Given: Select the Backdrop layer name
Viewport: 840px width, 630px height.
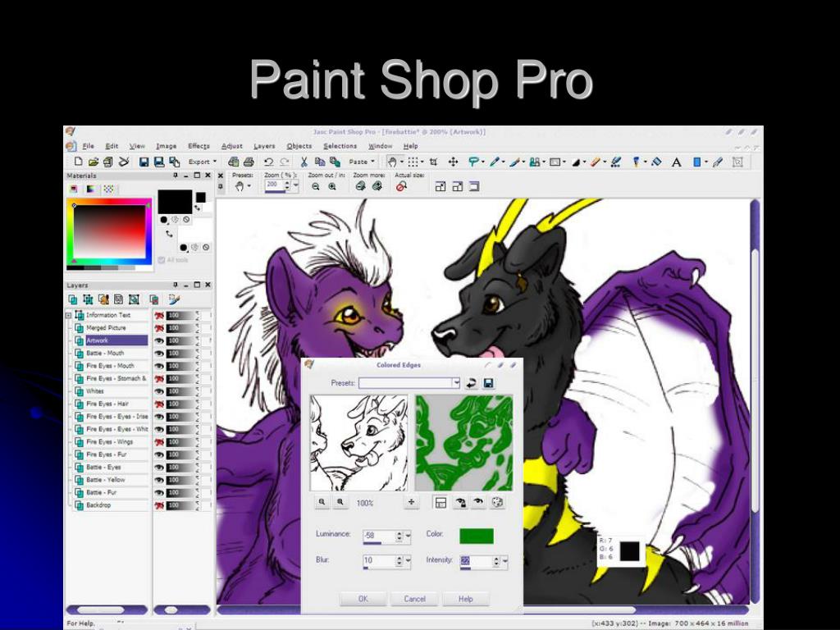Looking at the screenshot, I should [98, 505].
